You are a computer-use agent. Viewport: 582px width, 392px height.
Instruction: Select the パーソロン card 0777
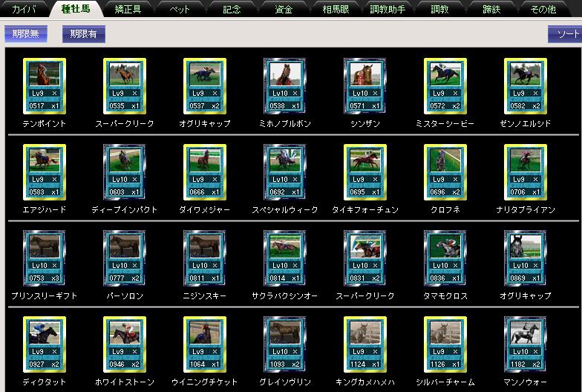click(x=125, y=258)
